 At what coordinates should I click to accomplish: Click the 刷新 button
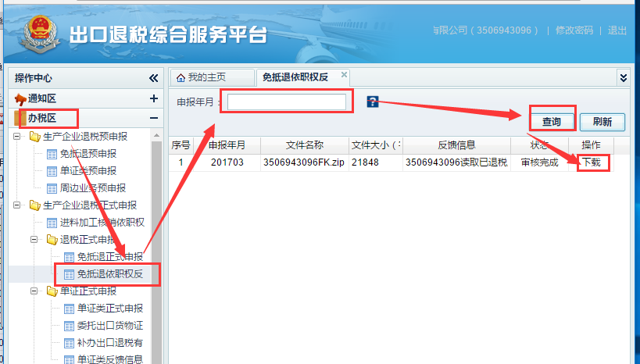(602, 121)
